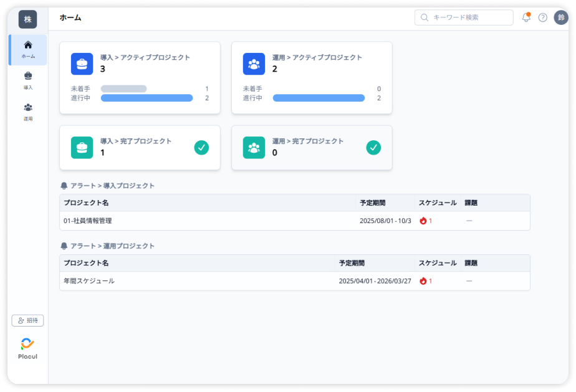The image size is (576, 392).
Task: Click the blue briefcase active projects icon
Action: click(82, 64)
